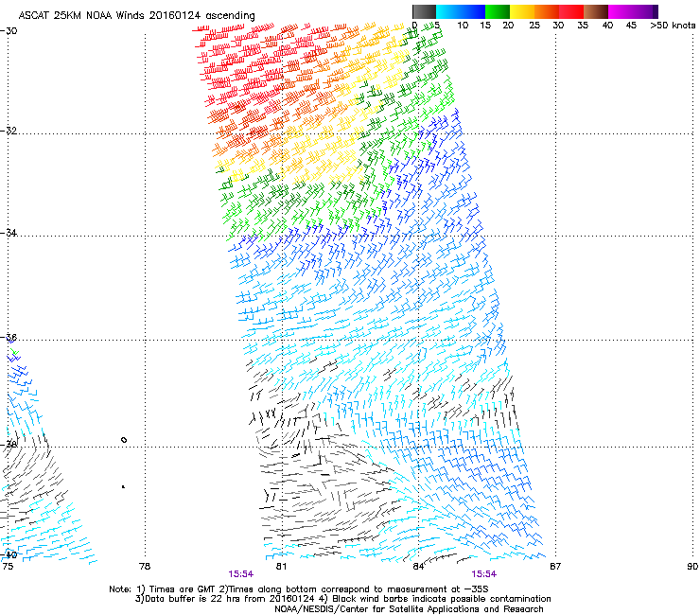
Task: Click the "90" longitude axis label
Action: 692,567
